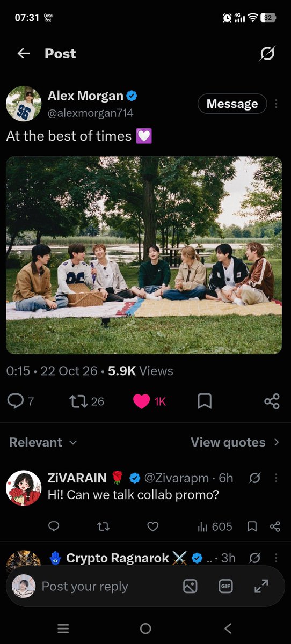
Task: Expand the reply composer with the arrows icon
Action: (x=261, y=587)
